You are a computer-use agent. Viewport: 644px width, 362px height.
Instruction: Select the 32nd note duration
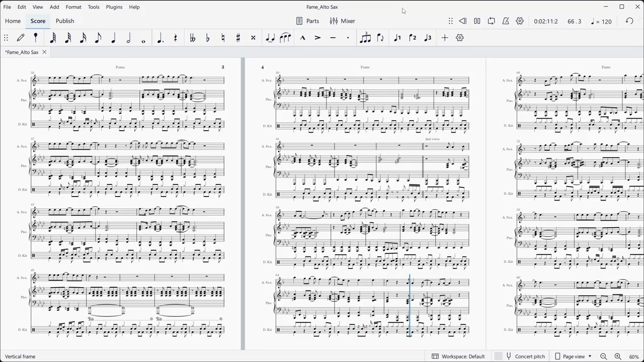click(x=68, y=38)
